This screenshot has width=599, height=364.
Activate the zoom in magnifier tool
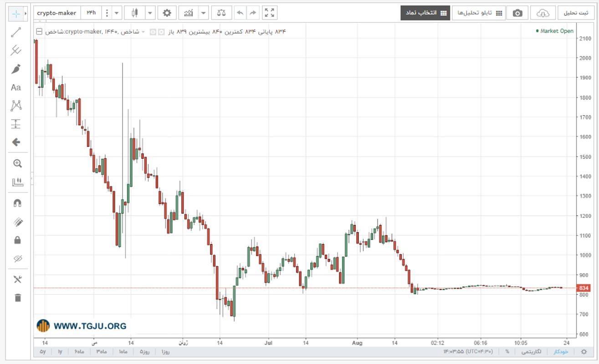pyautogui.click(x=17, y=164)
